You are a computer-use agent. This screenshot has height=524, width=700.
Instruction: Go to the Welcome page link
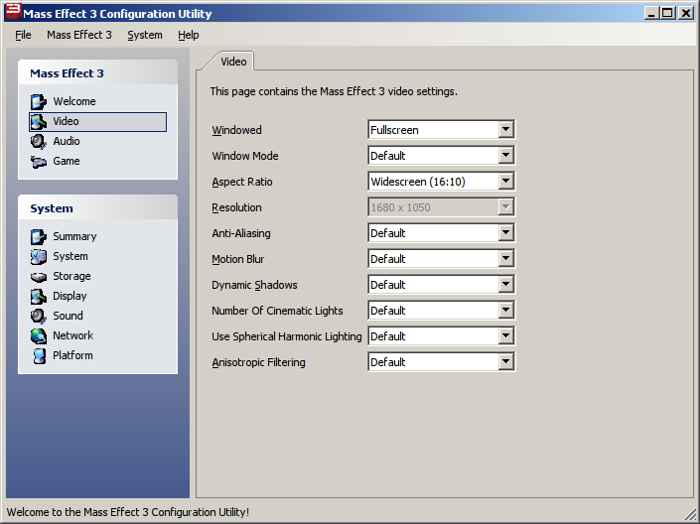(74, 101)
